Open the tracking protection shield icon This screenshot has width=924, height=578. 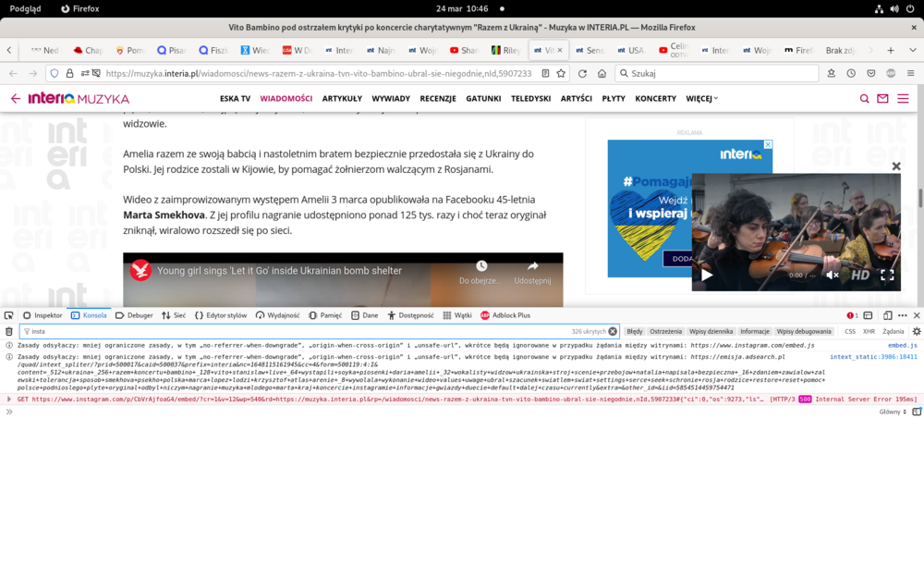coord(55,74)
